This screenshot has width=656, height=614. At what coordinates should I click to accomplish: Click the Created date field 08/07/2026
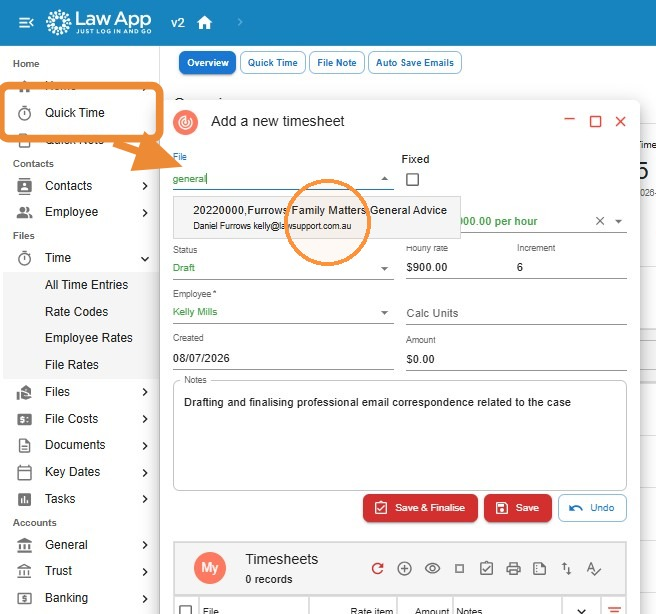click(283, 358)
